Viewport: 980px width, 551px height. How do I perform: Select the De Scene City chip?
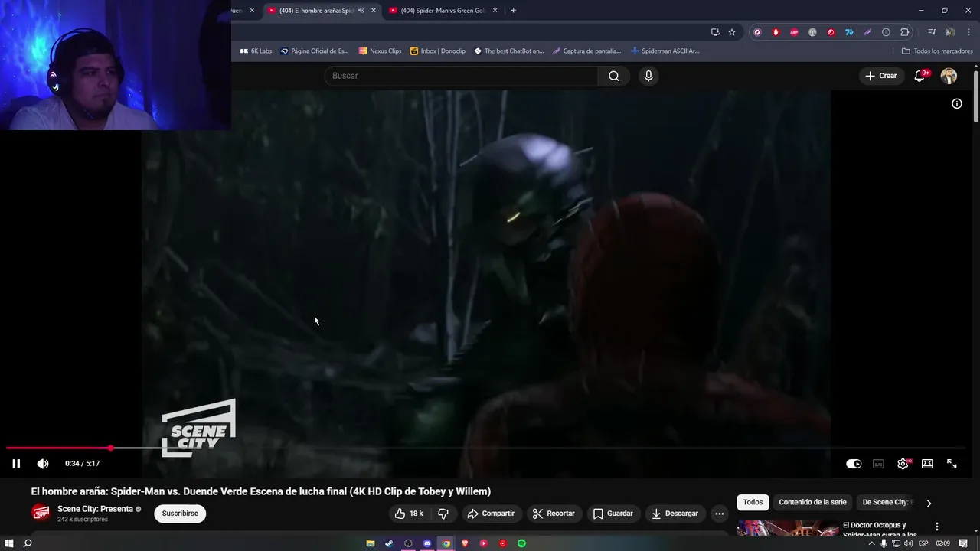pos(885,502)
